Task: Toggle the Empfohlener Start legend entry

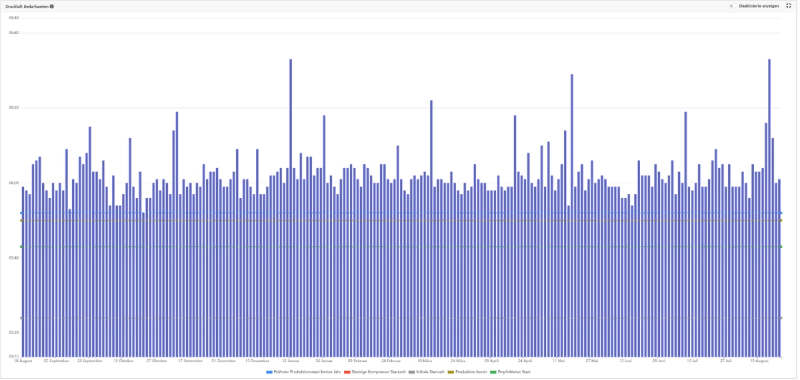Action: click(x=510, y=372)
